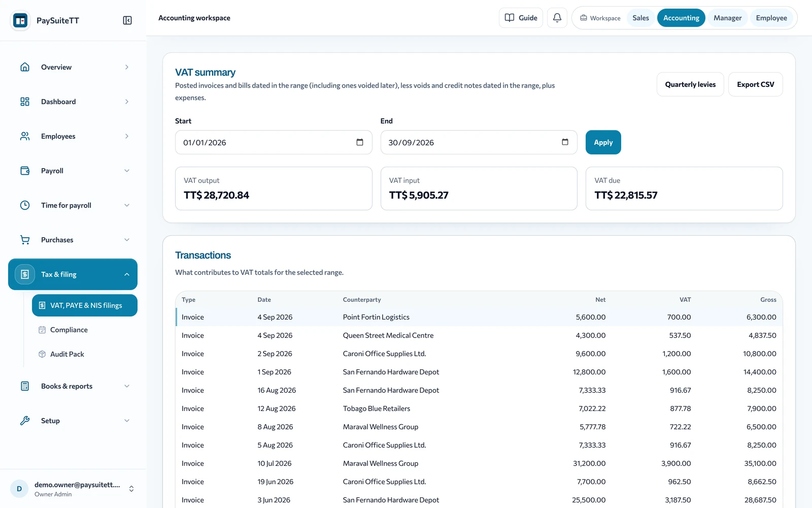Open the notifications bell

pos(557,18)
